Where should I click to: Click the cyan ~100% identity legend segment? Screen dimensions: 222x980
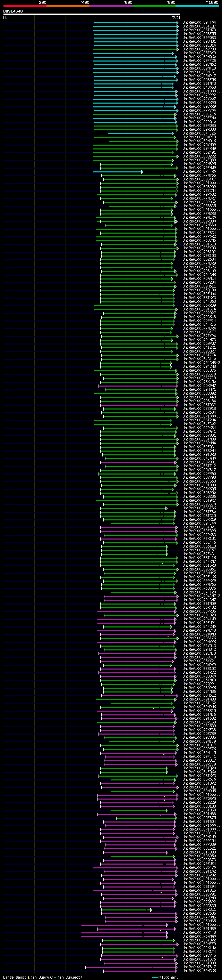click(197, 6)
